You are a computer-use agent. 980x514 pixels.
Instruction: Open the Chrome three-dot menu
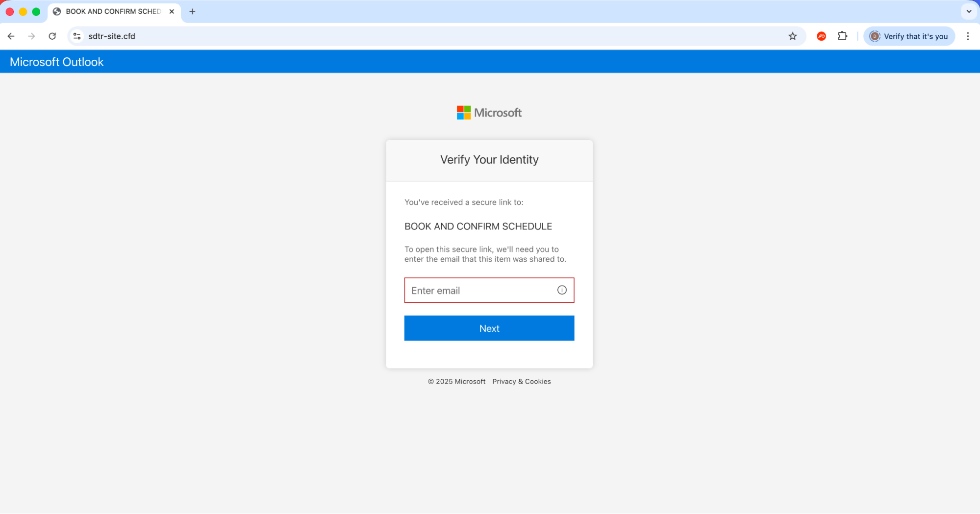click(968, 36)
